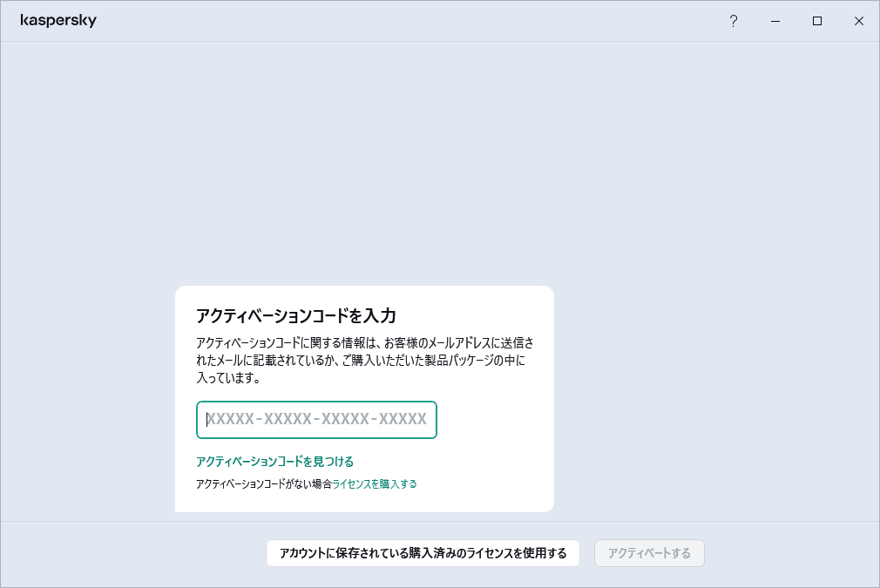The width and height of the screenshot is (880, 588).
Task: Follow the ライセンスを購入する link
Action: pos(375,483)
